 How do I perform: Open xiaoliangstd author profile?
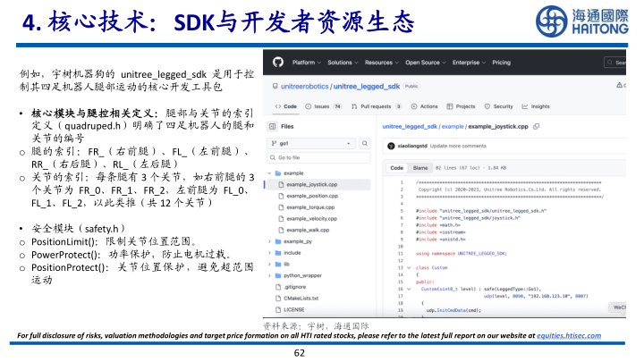[x=412, y=146]
